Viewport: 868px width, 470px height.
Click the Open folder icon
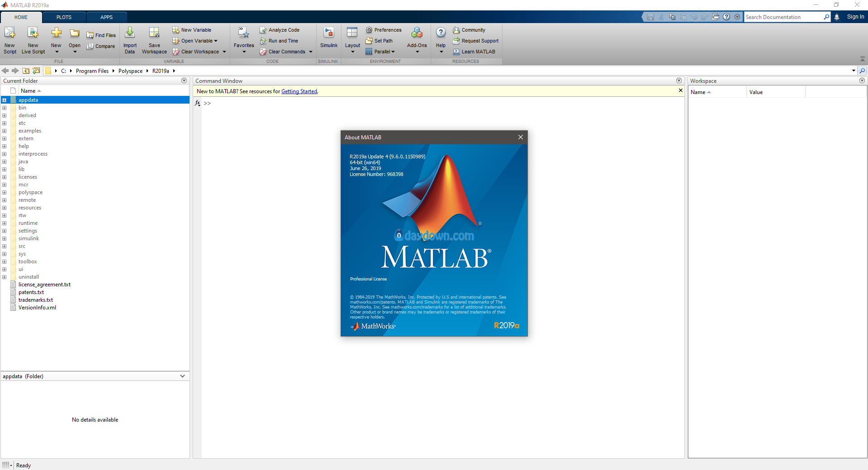[75, 33]
